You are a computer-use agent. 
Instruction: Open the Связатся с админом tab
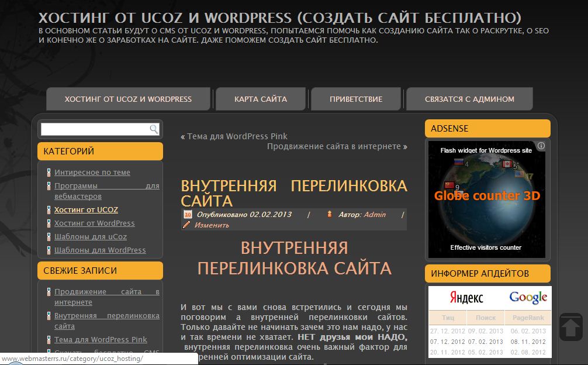point(469,99)
